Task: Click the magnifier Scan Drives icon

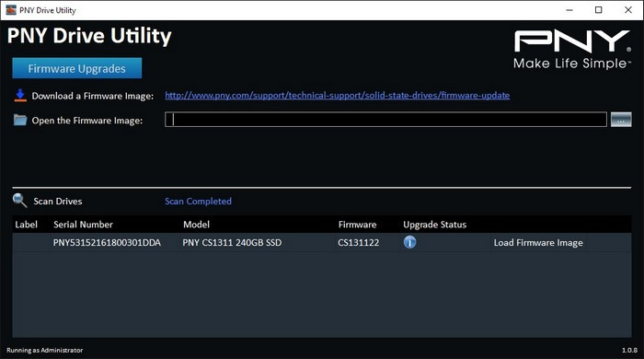Action: (x=19, y=201)
